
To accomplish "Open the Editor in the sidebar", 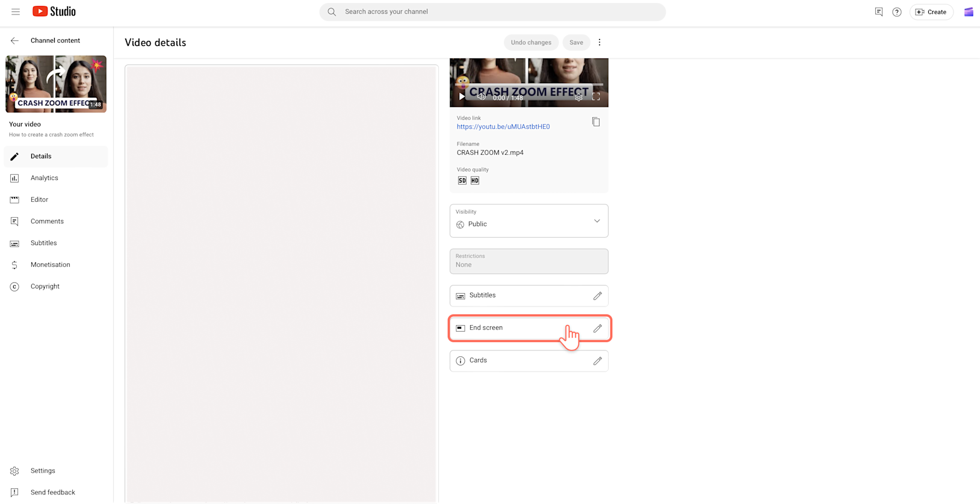I will [56, 200].
